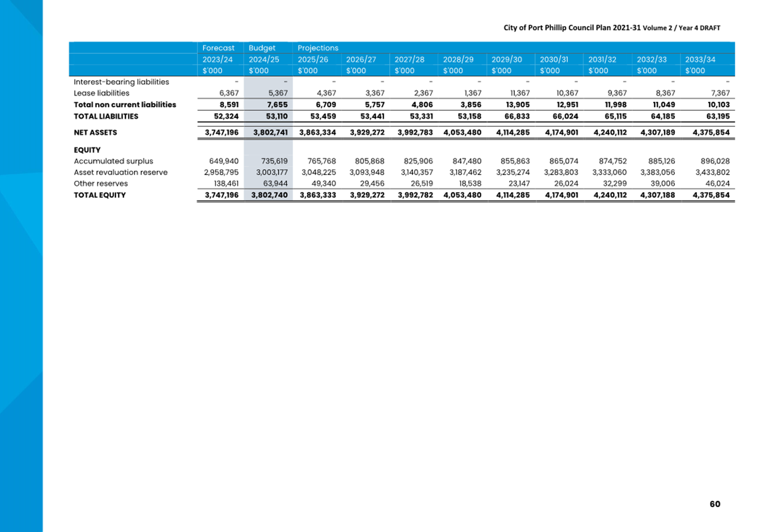Image resolution: width=762 pixels, height=532 pixels.
Task: Click net assets value 3,802,741
Action: click(x=270, y=132)
